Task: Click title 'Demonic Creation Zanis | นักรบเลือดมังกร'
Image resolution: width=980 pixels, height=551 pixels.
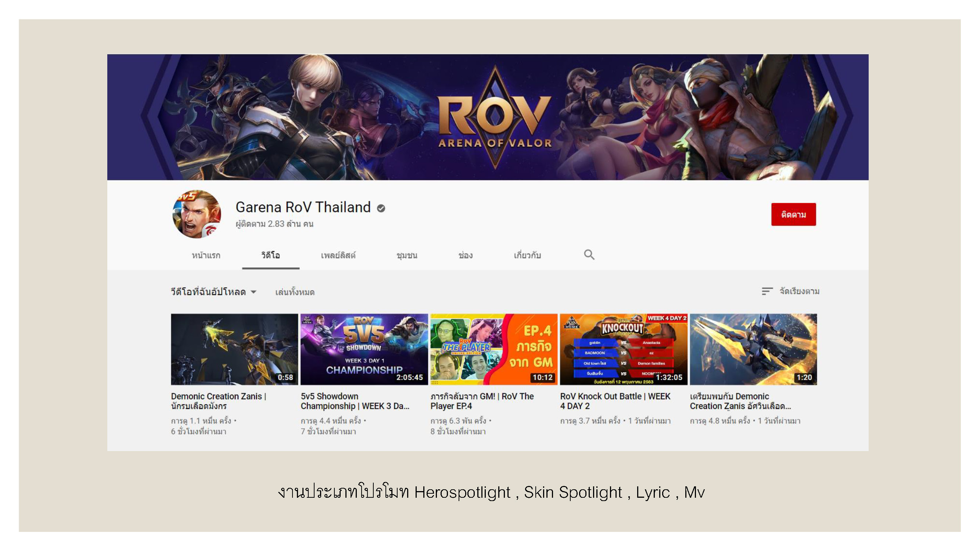Action: [x=218, y=401]
